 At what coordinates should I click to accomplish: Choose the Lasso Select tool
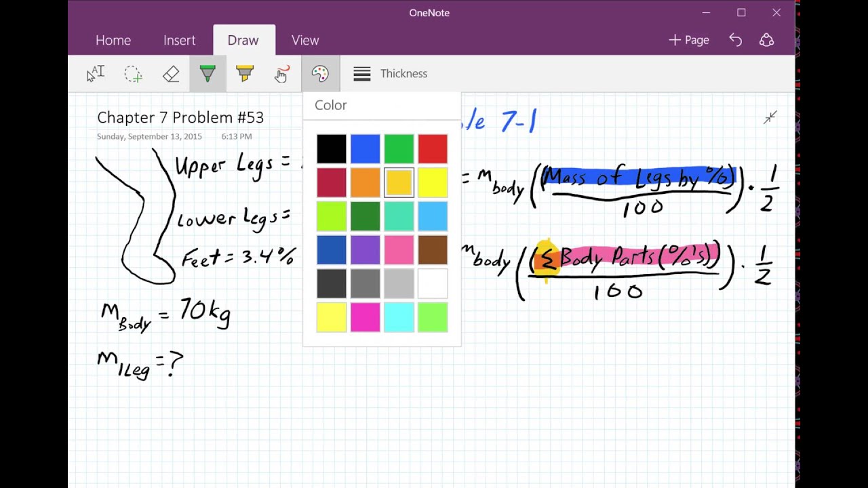click(x=133, y=74)
